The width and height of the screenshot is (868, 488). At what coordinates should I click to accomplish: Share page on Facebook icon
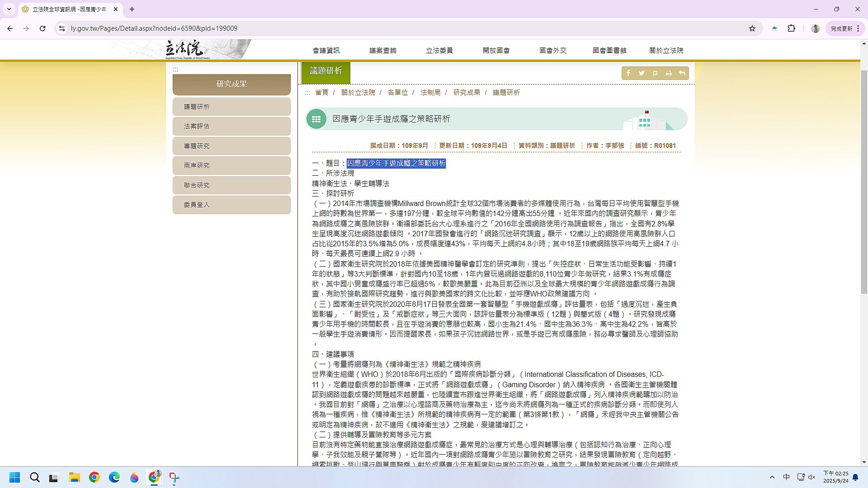(x=628, y=73)
